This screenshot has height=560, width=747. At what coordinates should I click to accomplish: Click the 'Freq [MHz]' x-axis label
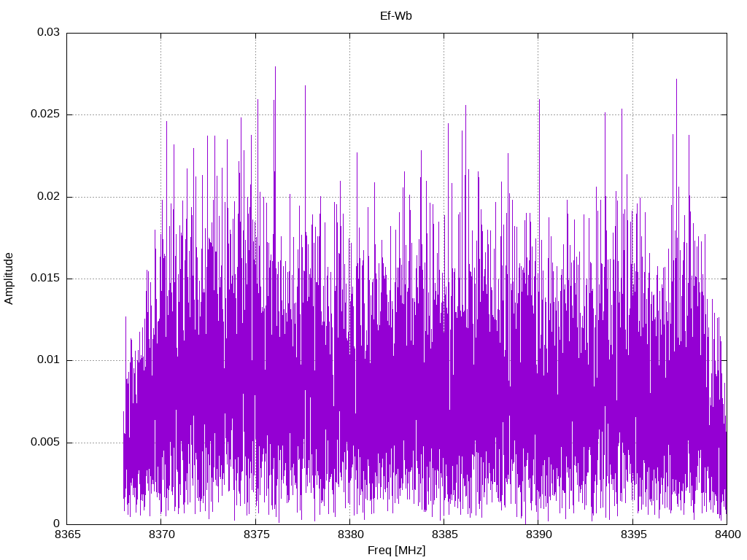tap(396, 551)
